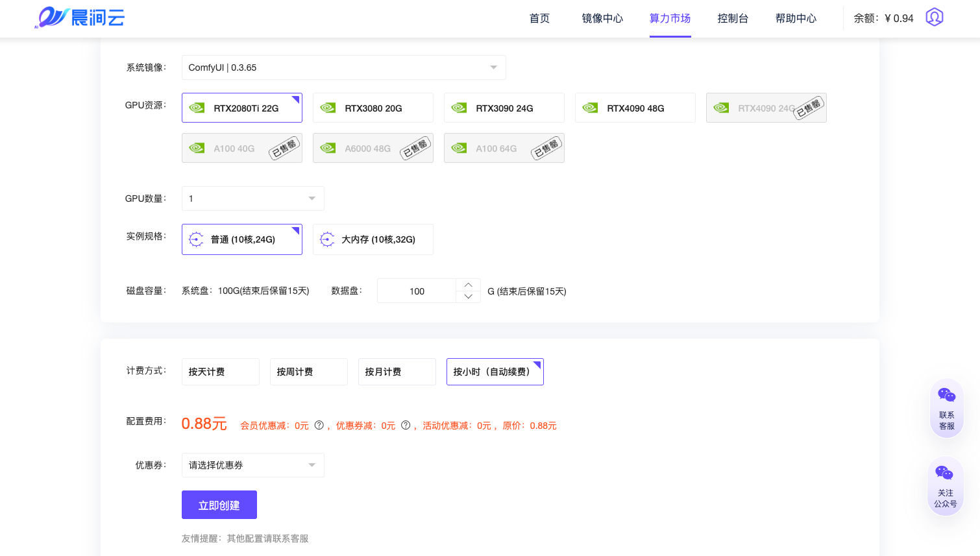Click the question mark beside 会员优惠减
Screen dimensions: 980x556
click(x=319, y=426)
